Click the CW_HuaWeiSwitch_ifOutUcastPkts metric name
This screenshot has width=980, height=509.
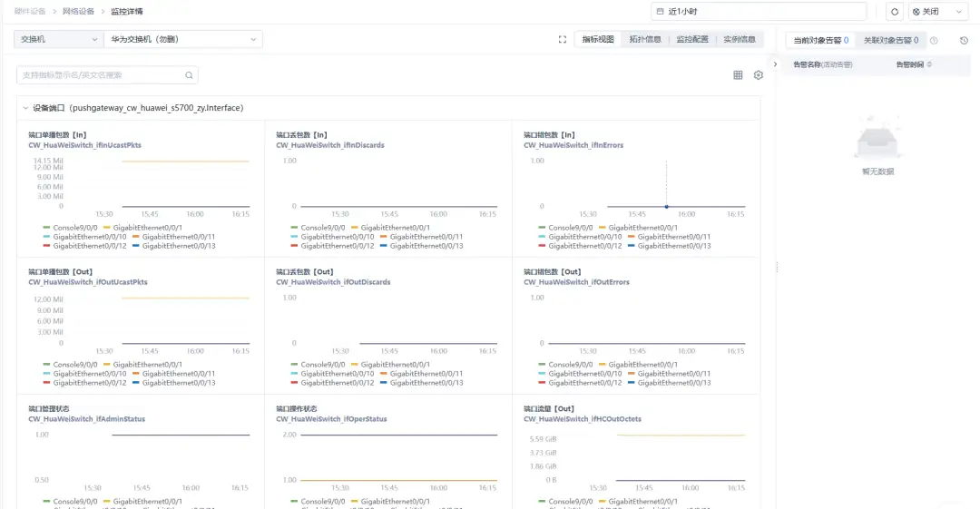(x=88, y=282)
